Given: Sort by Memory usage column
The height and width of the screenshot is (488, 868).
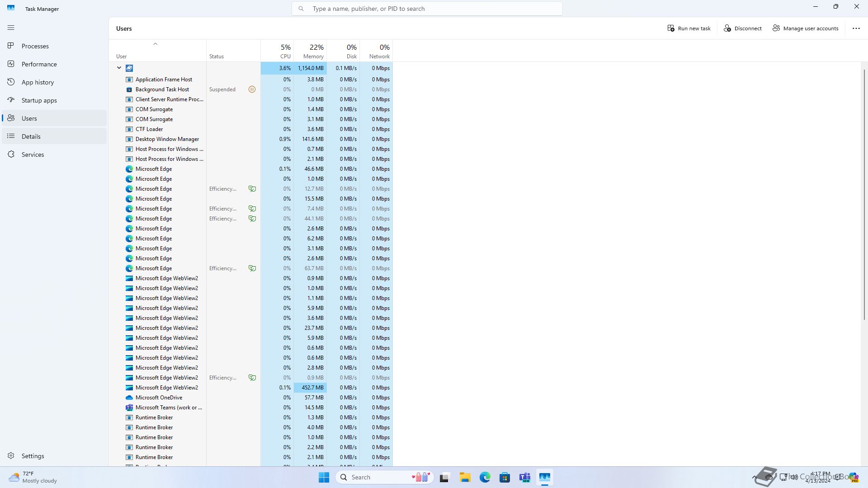Looking at the screenshot, I should (310, 51).
